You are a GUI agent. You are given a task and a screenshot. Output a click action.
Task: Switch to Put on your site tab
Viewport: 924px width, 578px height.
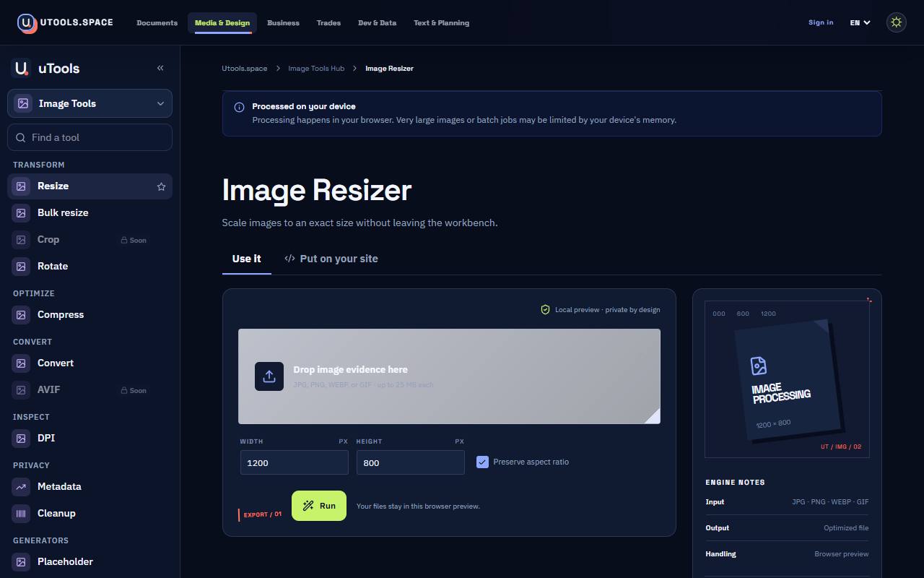(331, 259)
